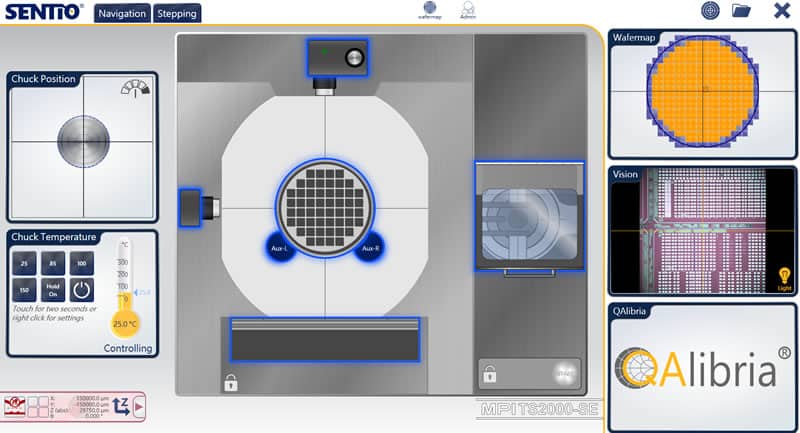Image resolution: width=800 pixels, height=433 pixels.
Task: Set chuck temperature preset to 85
Action: point(53,262)
